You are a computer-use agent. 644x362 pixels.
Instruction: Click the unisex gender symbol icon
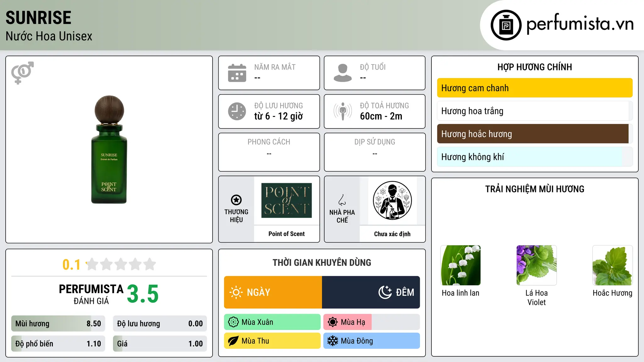(x=22, y=73)
